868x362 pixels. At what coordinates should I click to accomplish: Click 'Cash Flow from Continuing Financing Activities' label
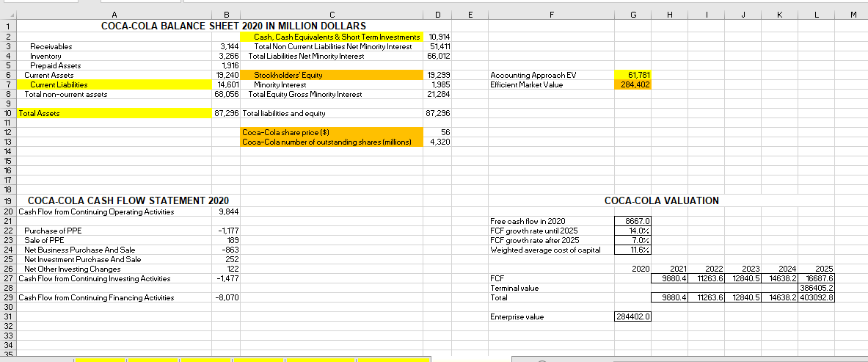tap(96, 297)
